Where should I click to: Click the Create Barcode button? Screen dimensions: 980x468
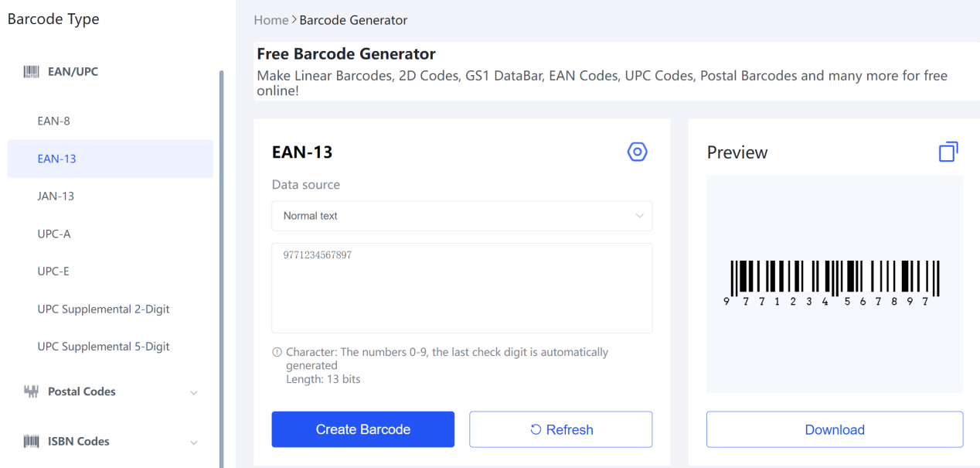coord(363,429)
